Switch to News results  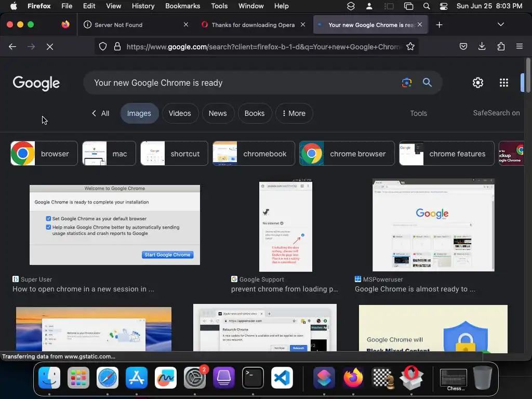click(x=218, y=113)
